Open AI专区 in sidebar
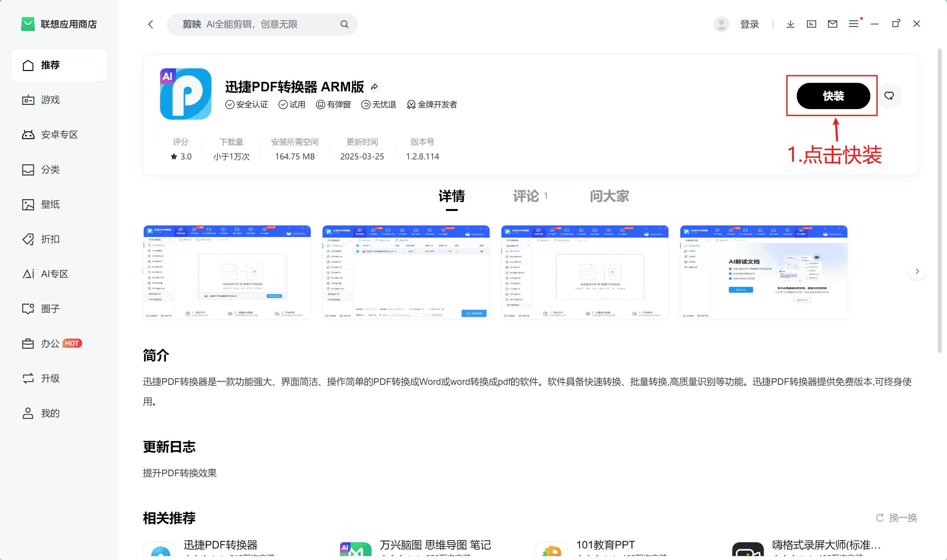The height and width of the screenshot is (560, 947). point(59,274)
